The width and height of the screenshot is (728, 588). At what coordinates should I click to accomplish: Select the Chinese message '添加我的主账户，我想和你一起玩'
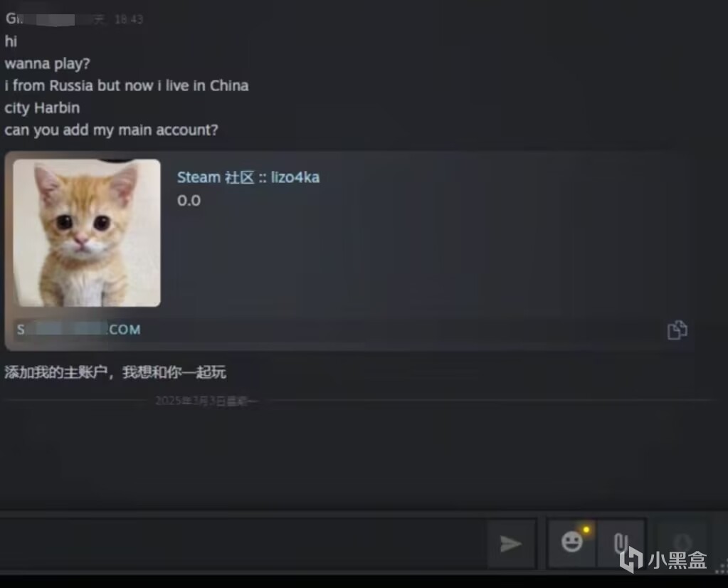[115, 372]
